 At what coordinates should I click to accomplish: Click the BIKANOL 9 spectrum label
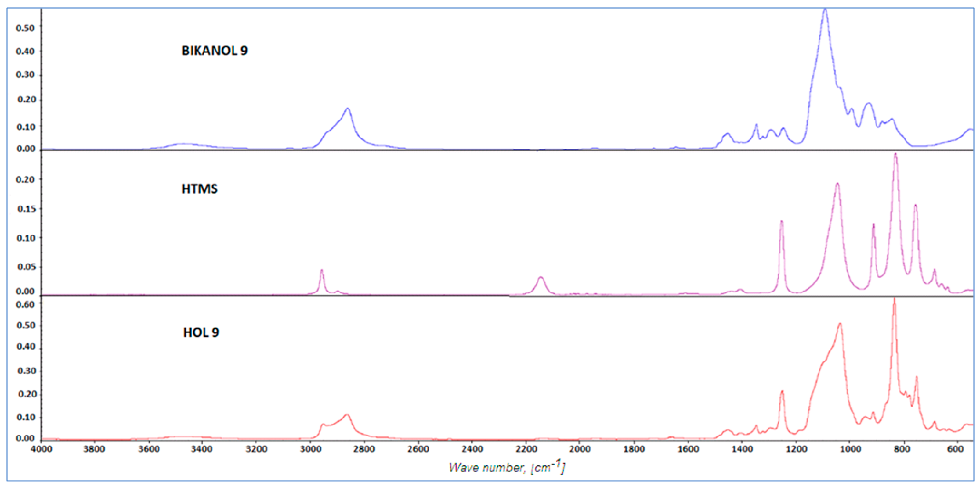pos(214,51)
